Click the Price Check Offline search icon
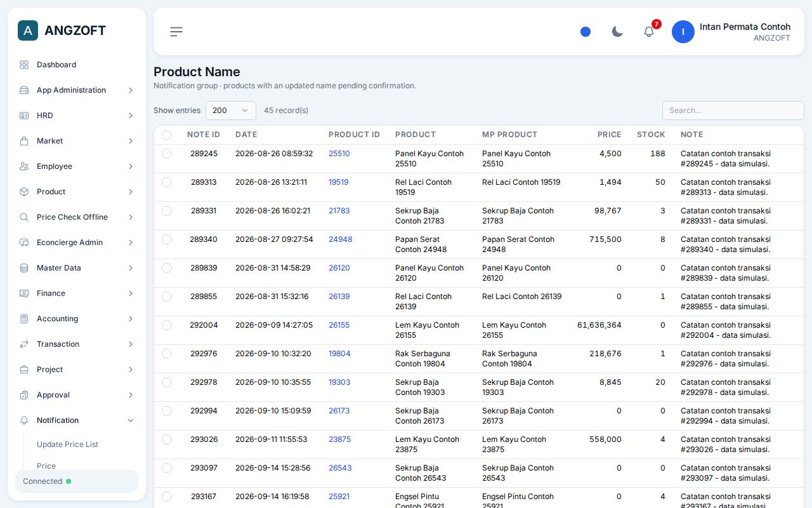 [x=24, y=217]
